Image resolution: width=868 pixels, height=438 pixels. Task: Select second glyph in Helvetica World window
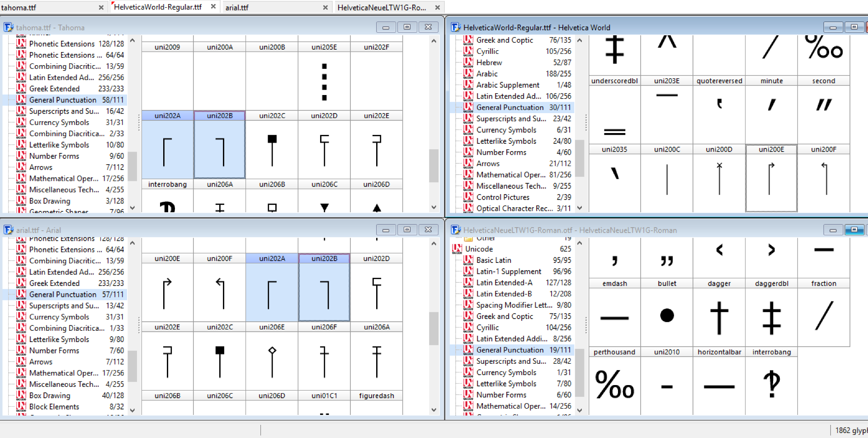(824, 110)
